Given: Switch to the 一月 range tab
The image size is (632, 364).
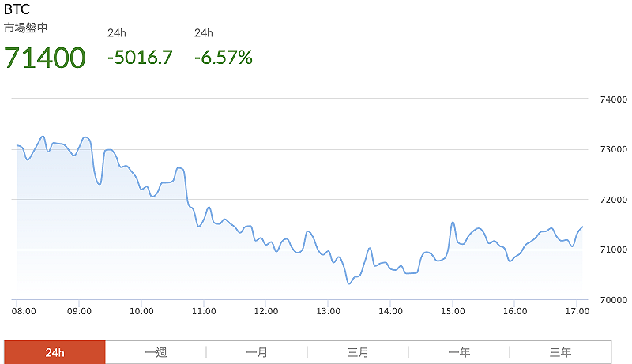Looking at the screenshot, I should click(x=257, y=352).
